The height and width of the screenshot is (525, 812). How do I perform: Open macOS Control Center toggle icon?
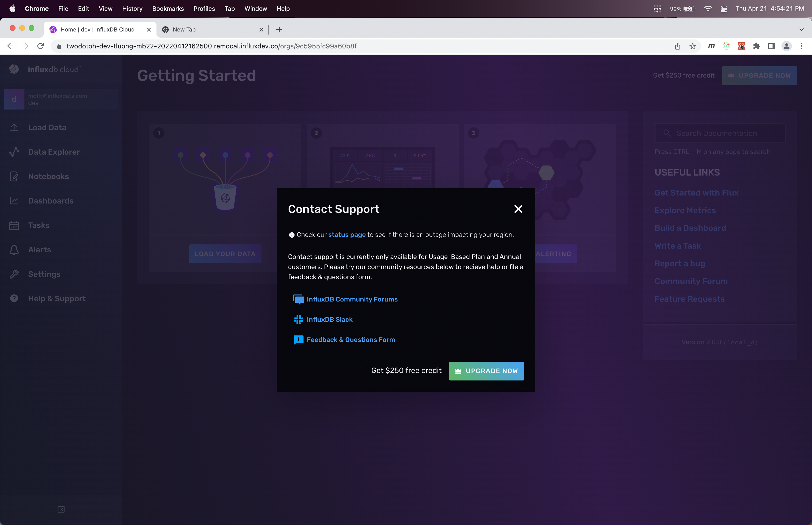coord(724,9)
